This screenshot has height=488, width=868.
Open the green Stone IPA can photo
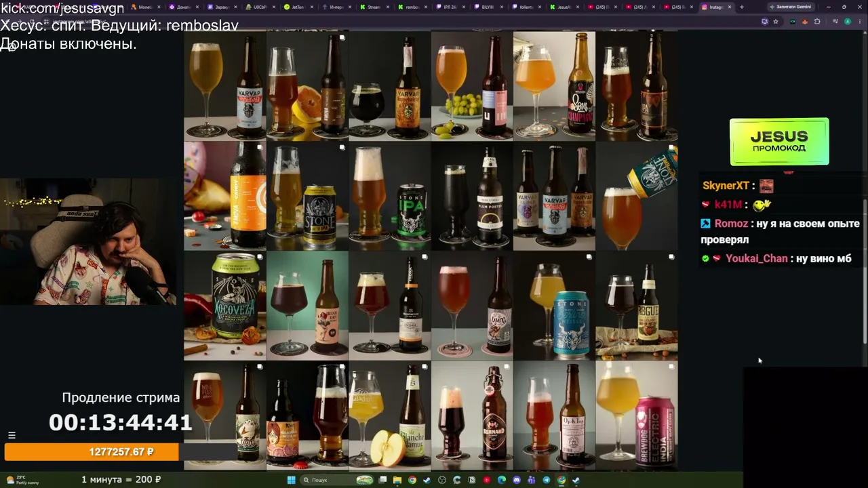tap(390, 197)
